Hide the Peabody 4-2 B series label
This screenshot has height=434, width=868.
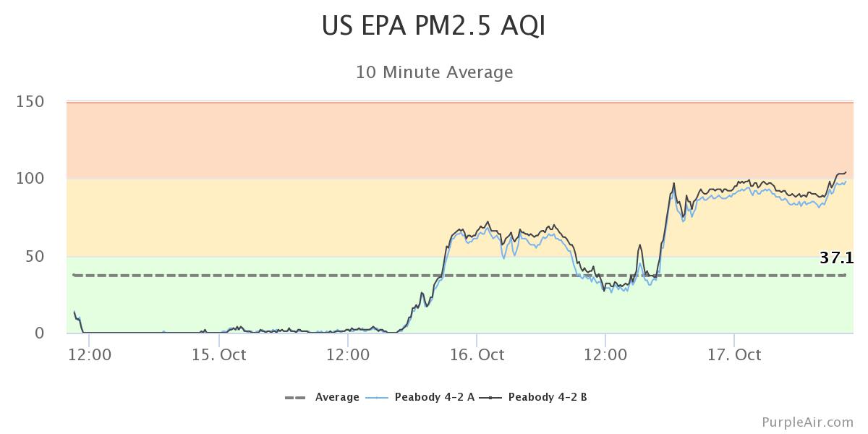548,397
